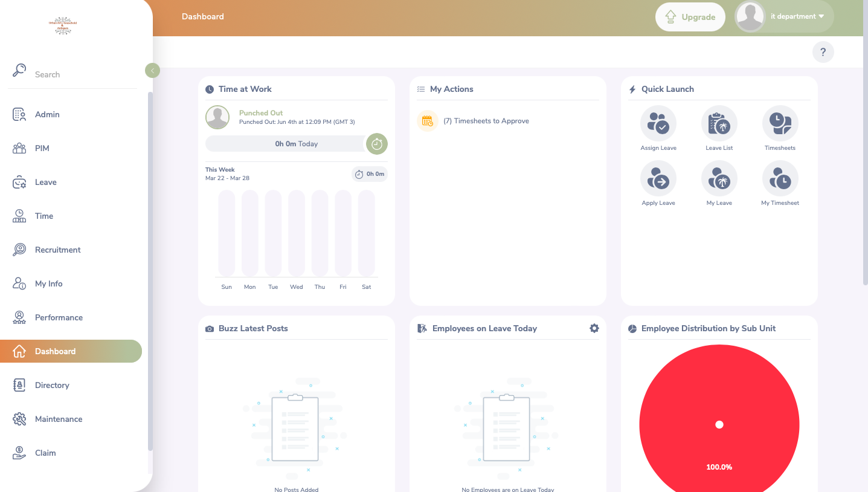Click the user profile avatar picture
This screenshot has height=492, width=868.
pyautogui.click(x=750, y=16)
